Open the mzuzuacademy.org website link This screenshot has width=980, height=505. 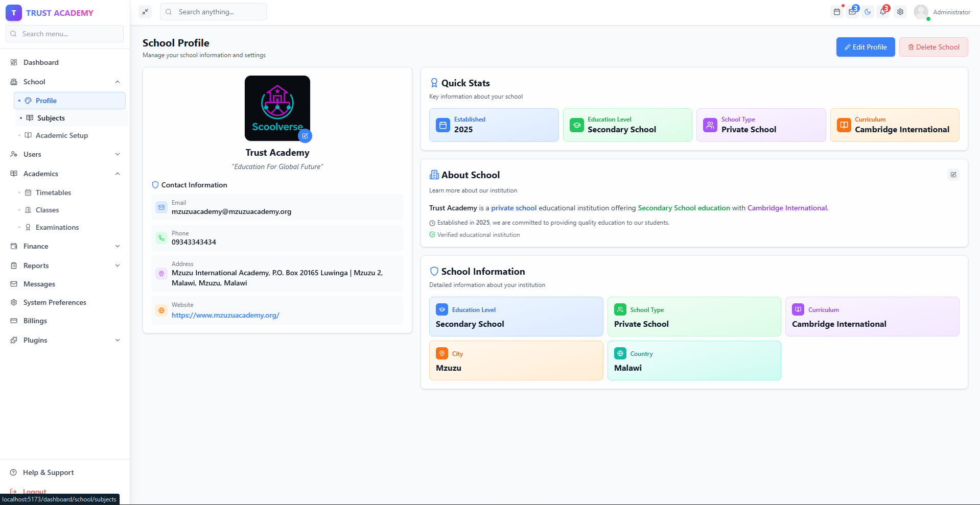tap(225, 315)
